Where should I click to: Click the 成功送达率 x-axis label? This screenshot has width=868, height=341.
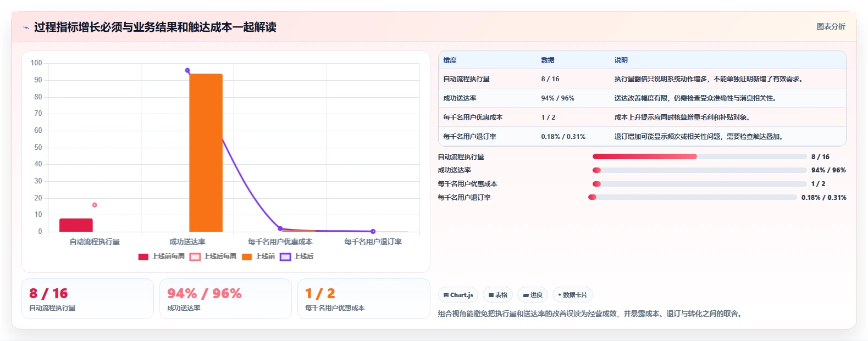click(x=187, y=242)
